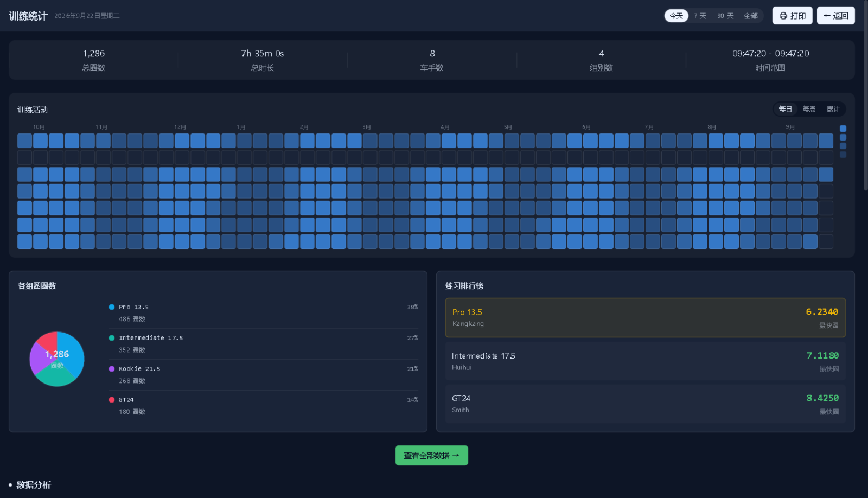The height and width of the screenshot is (498, 868).
Task: Click the 180 圈数 text
Action: (x=132, y=412)
